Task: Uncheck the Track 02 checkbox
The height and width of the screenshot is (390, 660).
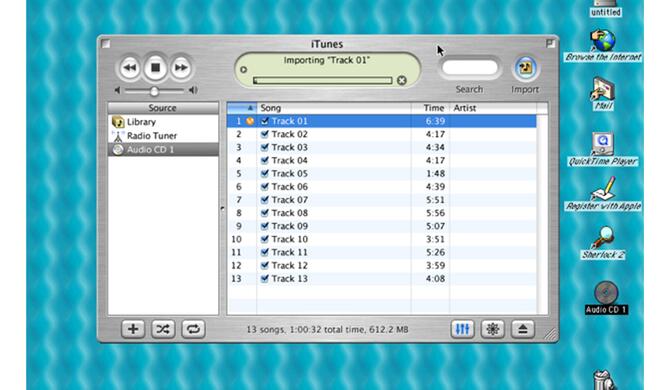Action: point(264,134)
